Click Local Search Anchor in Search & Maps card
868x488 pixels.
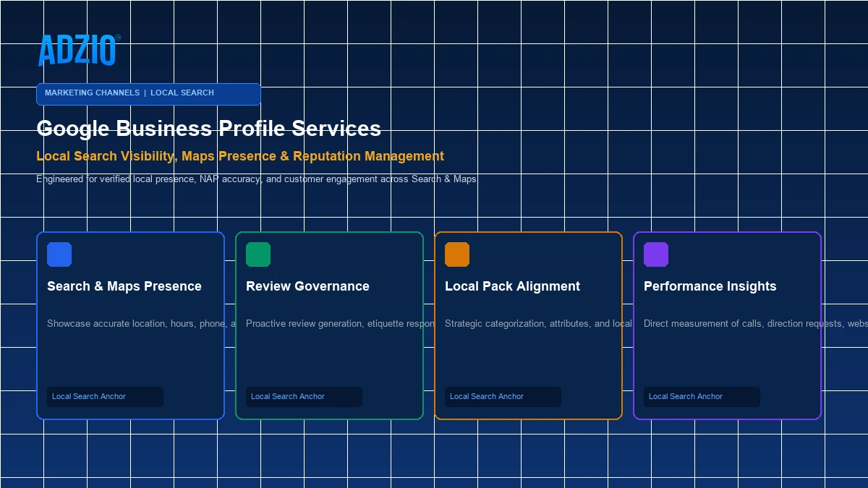point(105,397)
